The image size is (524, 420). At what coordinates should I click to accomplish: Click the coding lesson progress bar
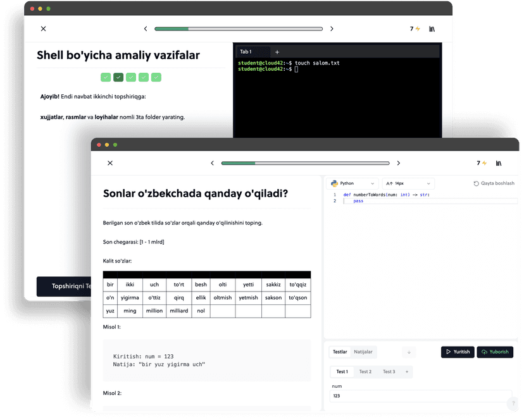304,163
